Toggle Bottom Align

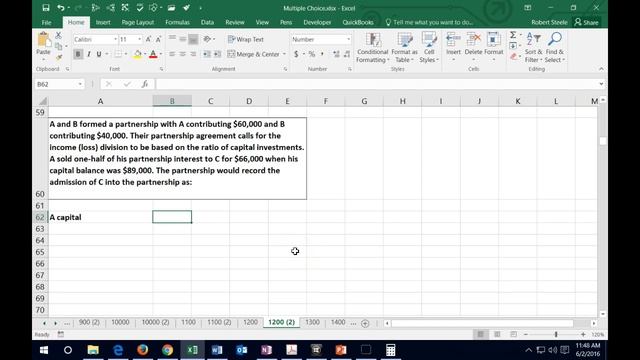point(193,39)
